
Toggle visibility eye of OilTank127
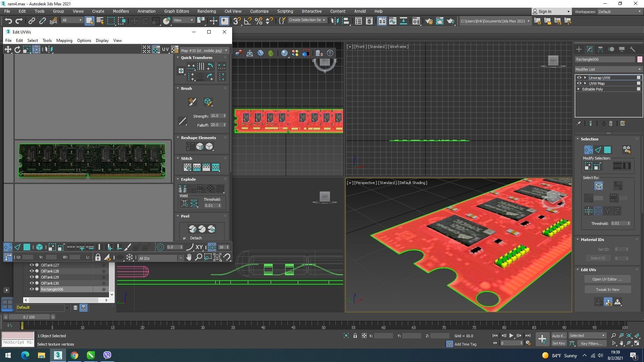click(32, 265)
